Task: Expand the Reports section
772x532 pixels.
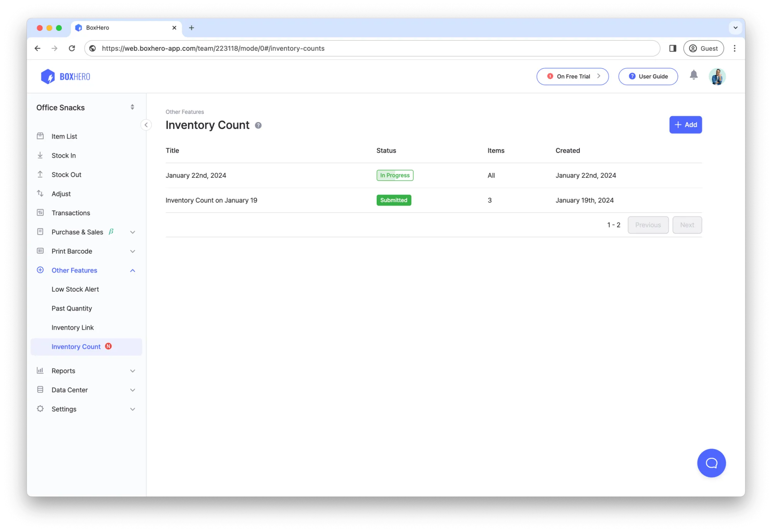Action: 133,370
